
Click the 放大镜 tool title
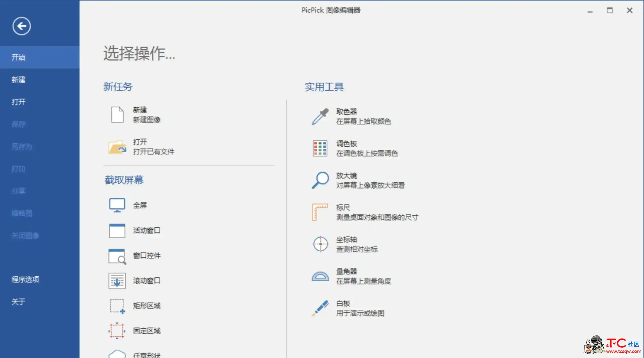click(347, 175)
